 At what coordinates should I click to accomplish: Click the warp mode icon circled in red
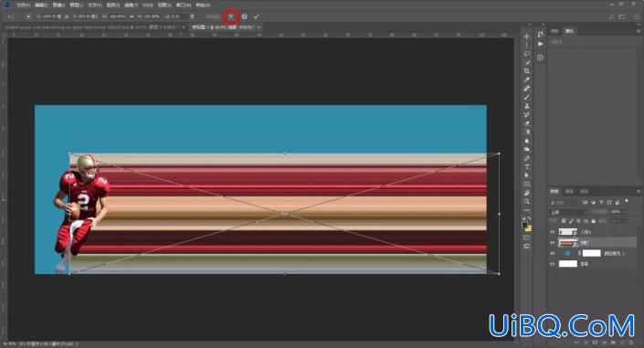[231, 16]
